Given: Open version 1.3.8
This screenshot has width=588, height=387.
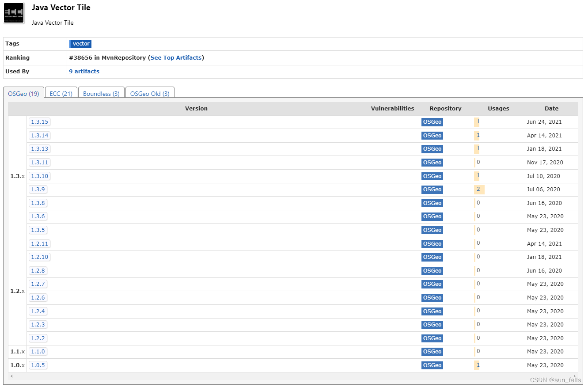Looking at the screenshot, I should (38, 203).
